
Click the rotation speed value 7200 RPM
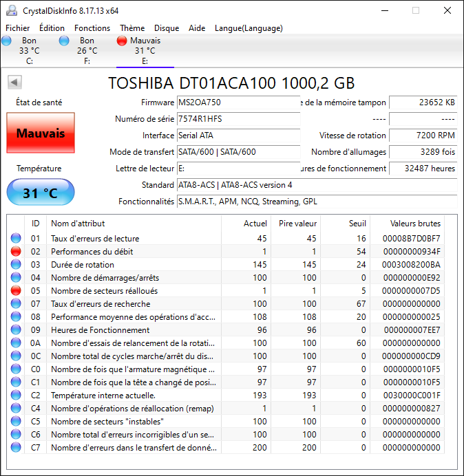point(423,136)
